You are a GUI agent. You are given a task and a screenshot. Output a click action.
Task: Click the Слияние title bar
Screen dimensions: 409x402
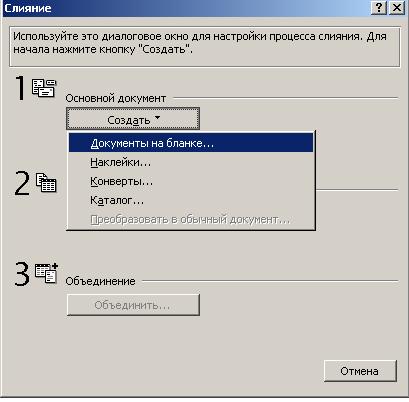(187, 8)
